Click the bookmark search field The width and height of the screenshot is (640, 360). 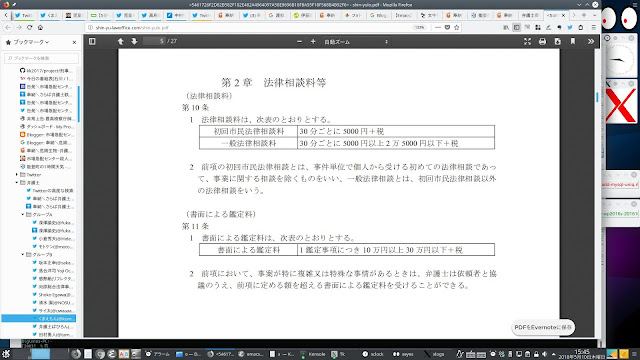[x=41, y=58]
